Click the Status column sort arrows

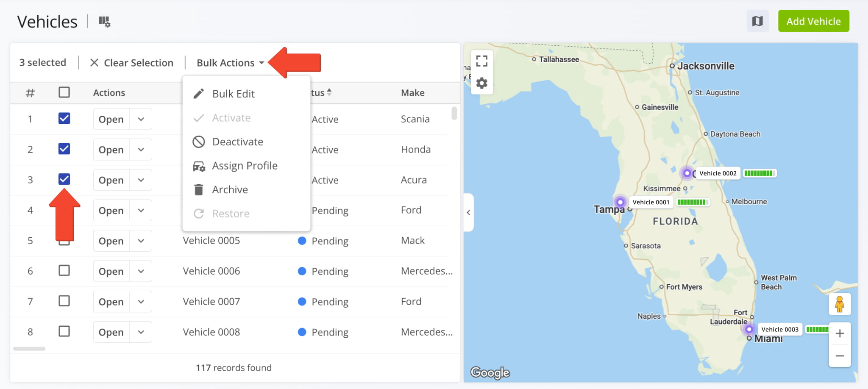[329, 92]
